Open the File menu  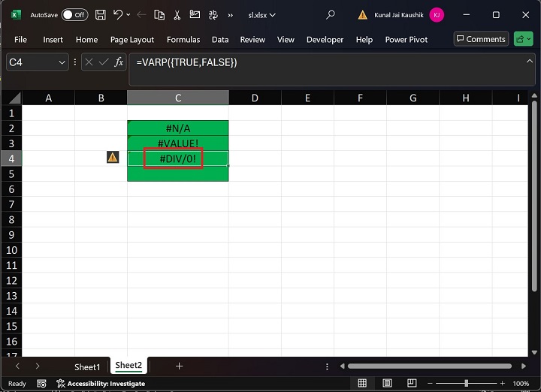pos(20,40)
